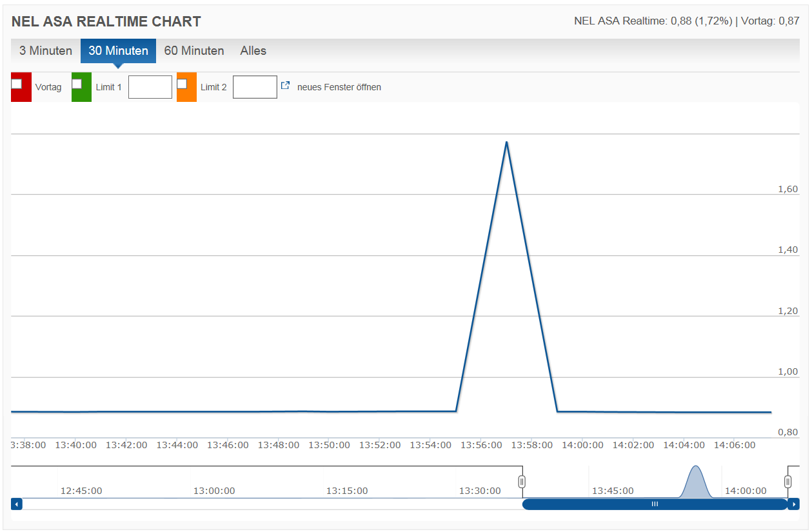812x532 pixels.
Task: Click the 1,40 price axis label
Action: (x=787, y=250)
